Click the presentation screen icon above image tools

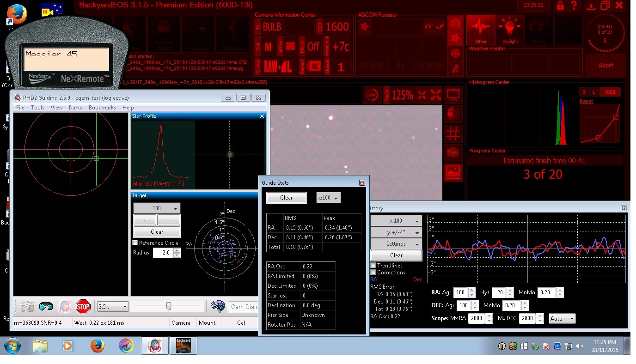(x=453, y=96)
